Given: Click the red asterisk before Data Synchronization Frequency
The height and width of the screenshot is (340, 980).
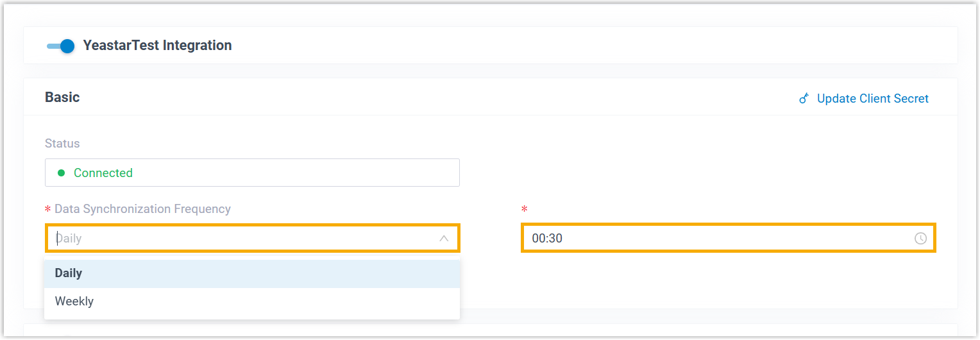Looking at the screenshot, I should pyautogui.click(x=48, y=210).
